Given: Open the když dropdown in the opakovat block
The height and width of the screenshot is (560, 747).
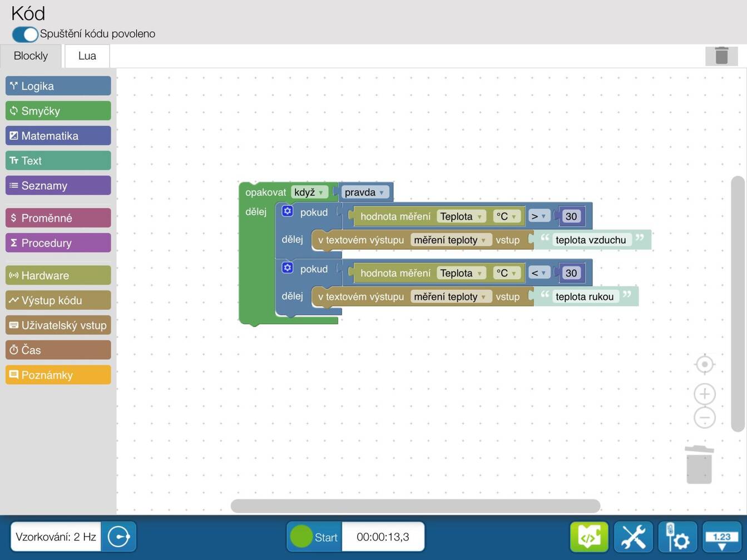Looking at the screenshot, I should [x=309, y=192].
